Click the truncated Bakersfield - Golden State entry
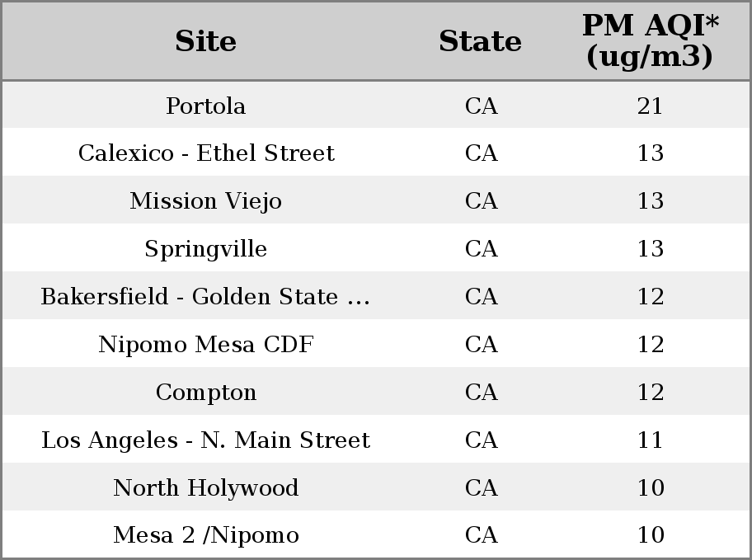Screen dimensions: 752x560 click(x=205, y=296)
